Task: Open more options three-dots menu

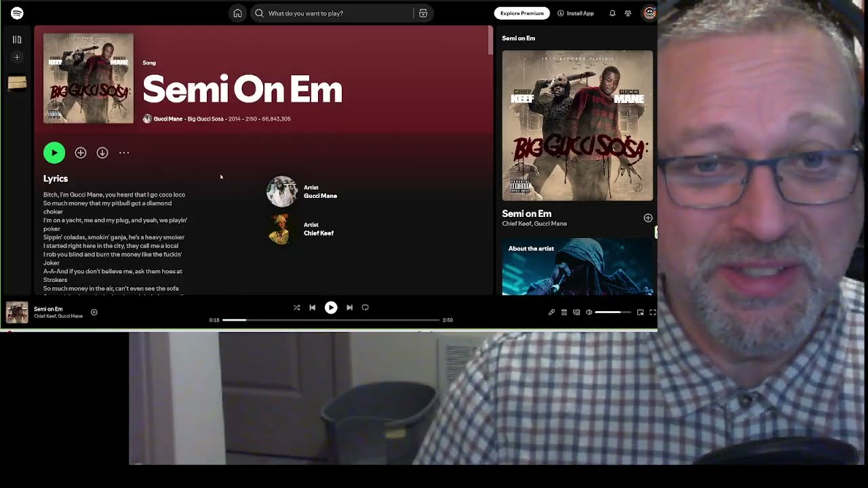Action: (x=124, y=152)
